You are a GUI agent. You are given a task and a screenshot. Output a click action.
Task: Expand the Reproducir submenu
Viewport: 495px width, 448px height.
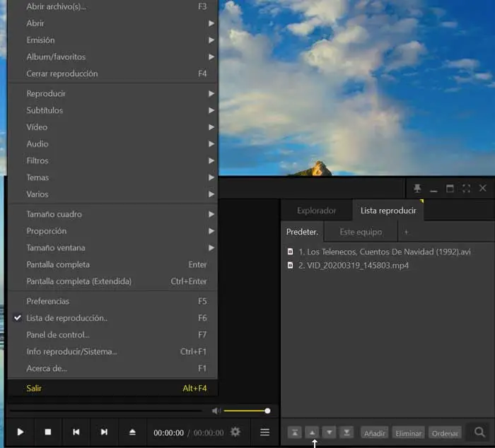pos(112,94)
